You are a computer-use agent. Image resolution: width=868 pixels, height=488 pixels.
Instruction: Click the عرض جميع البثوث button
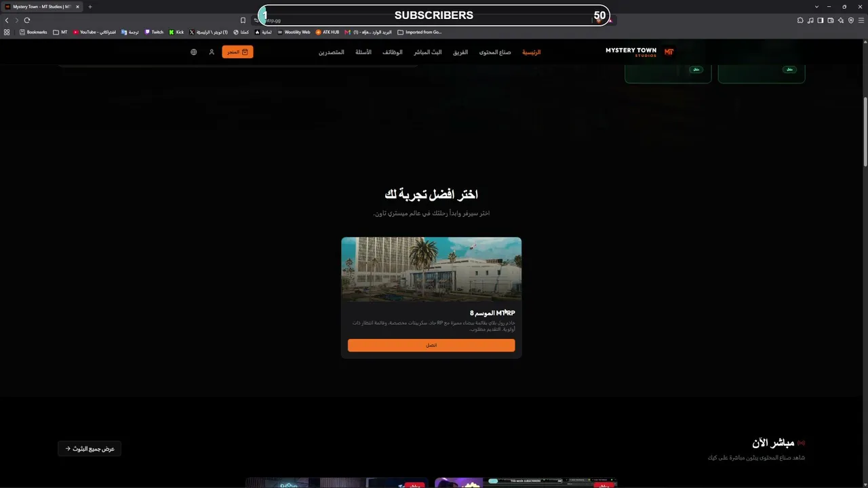(90, 449)
